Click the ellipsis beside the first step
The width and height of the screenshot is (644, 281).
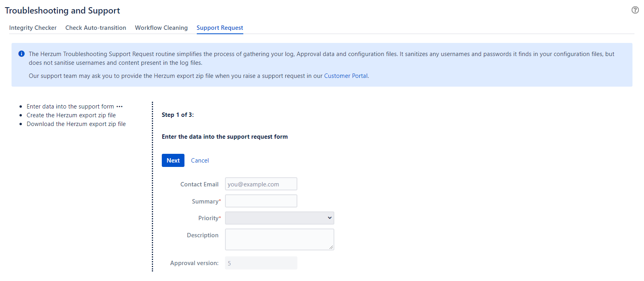click(x=120, y=107)
